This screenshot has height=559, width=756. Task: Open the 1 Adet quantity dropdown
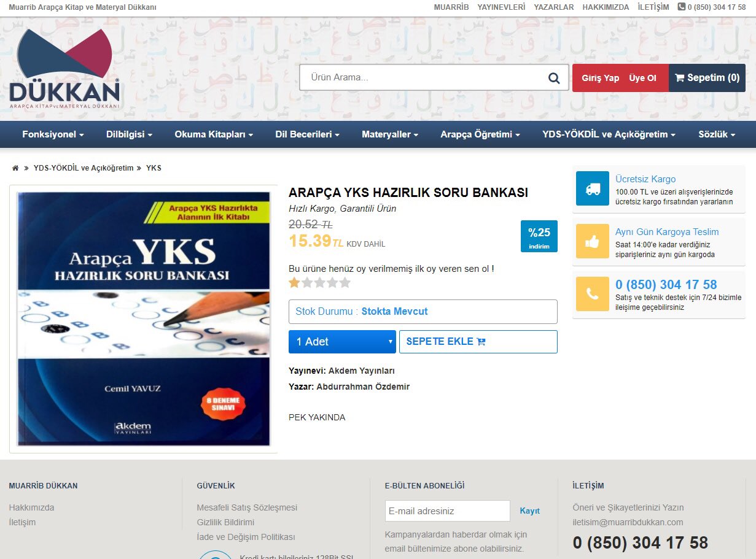tap(342, 342)
